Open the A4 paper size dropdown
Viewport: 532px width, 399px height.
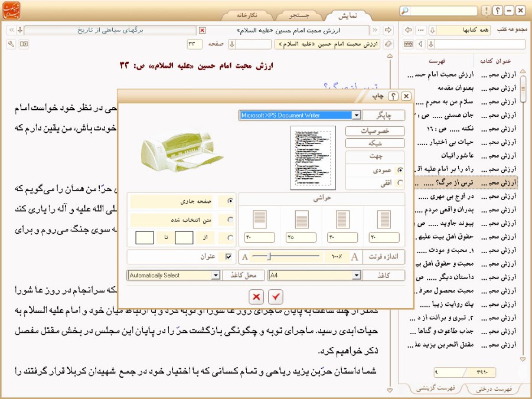[356, 275]
